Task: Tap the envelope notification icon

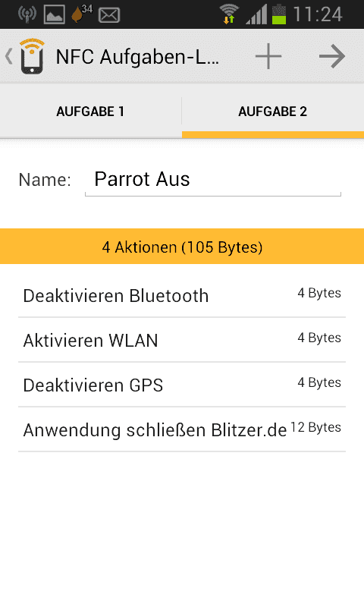Action: 109,15
